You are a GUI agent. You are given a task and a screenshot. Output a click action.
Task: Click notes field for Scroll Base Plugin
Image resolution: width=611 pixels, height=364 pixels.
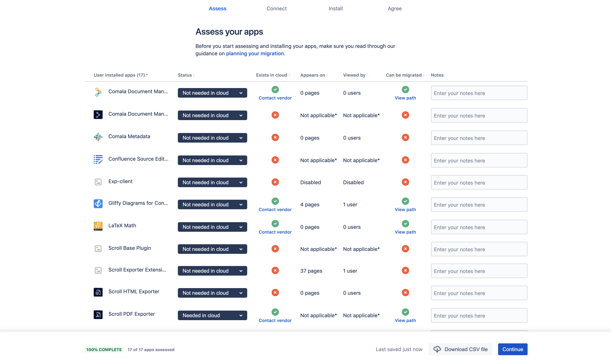[479, 249]
